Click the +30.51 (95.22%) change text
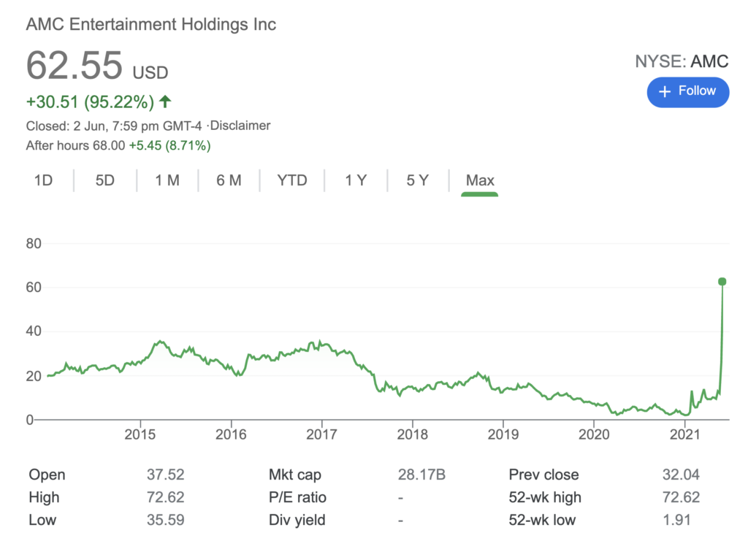748x560 pixels. point(90,101)
